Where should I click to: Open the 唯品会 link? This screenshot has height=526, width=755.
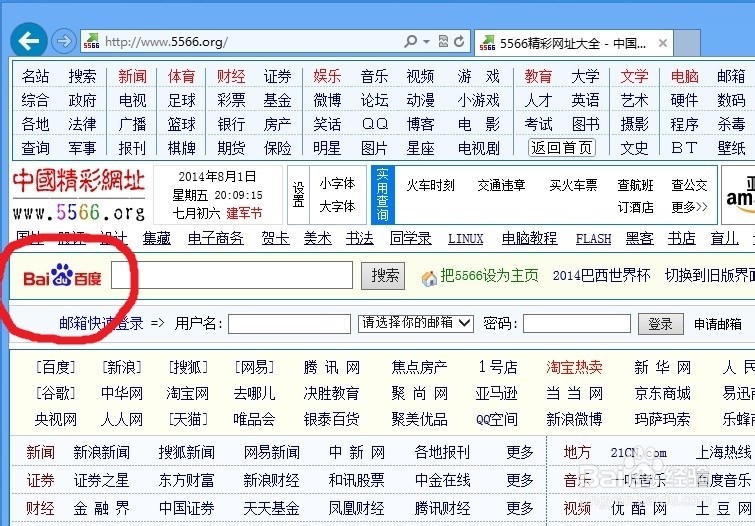(254, 419)
